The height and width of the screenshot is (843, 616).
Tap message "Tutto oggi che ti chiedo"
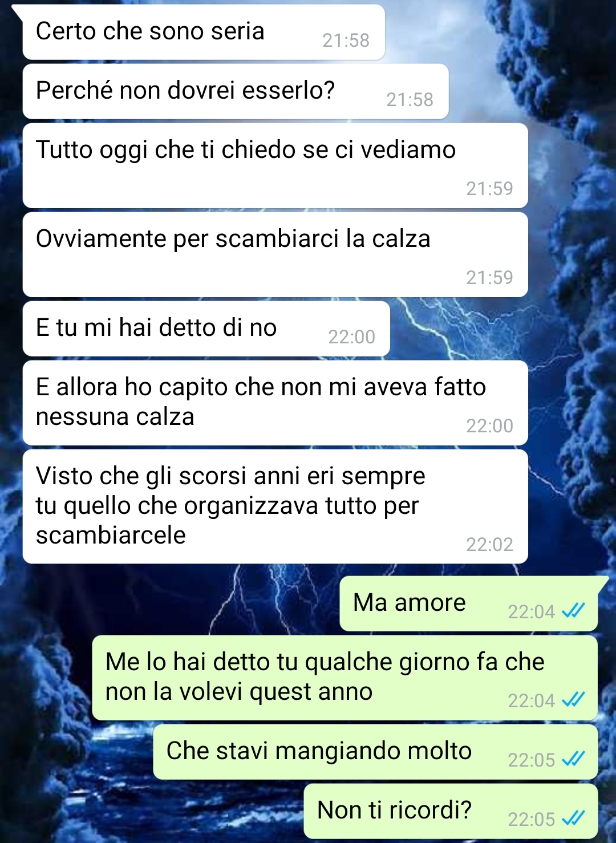(275, 165)
